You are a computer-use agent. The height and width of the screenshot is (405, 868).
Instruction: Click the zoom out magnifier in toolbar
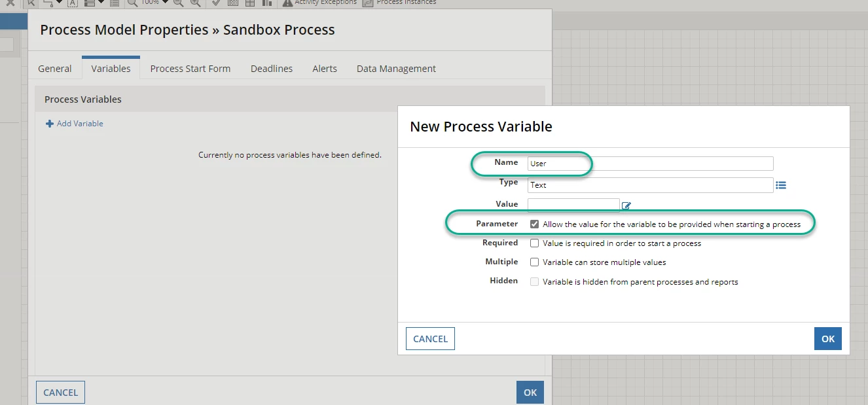pos(179,3)
